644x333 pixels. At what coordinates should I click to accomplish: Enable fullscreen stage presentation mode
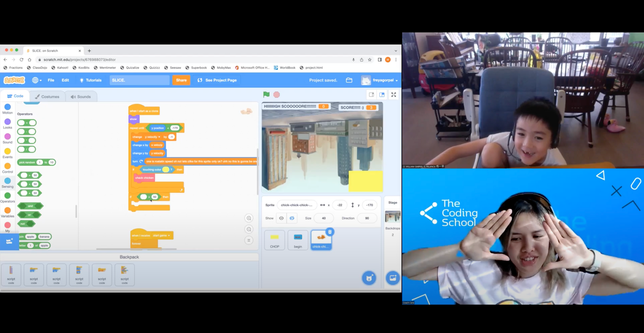(393, 94)
